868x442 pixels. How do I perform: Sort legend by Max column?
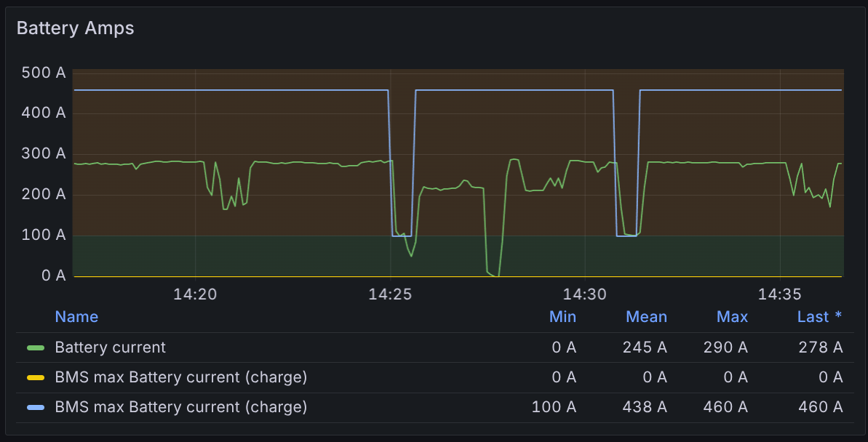tap(732, 317)
